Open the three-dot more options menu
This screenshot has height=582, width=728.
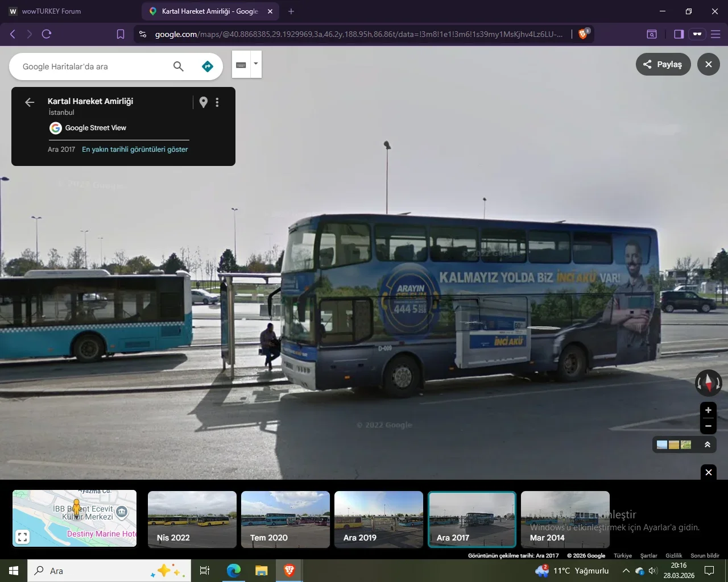tap(217, 102)
